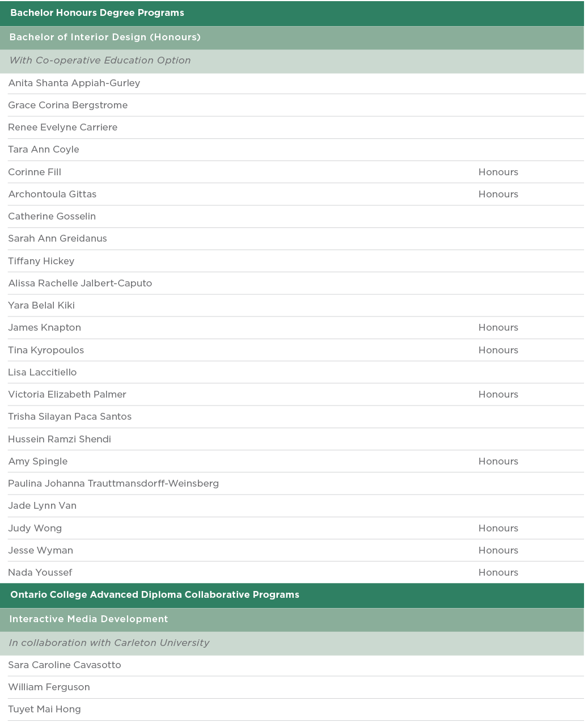Click the Honours label next to James Knapton
Viewport: 588px width, 722px height.
click(x=498, y=327)
